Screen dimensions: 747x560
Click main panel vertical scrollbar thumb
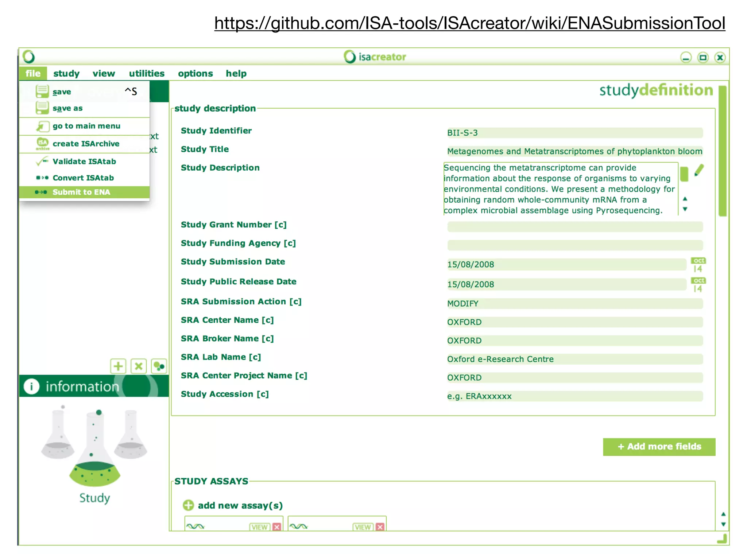(x=723, y=151)
